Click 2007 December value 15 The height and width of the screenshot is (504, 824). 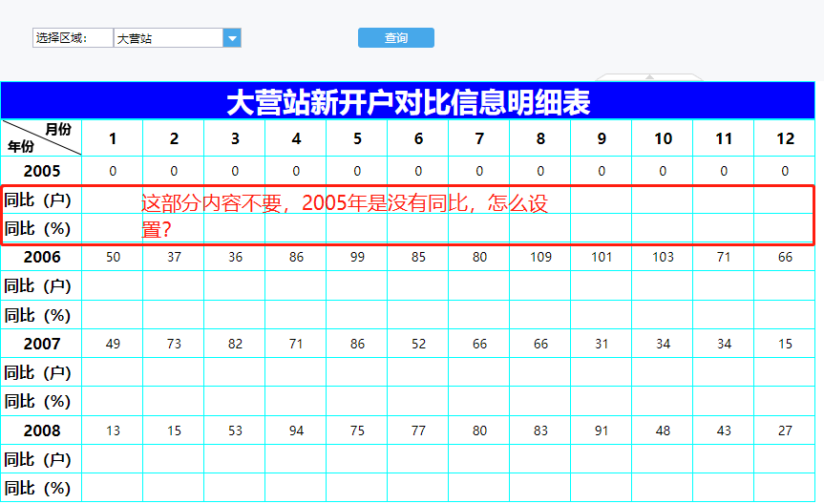pyautogui.click(x=785, y=344)
